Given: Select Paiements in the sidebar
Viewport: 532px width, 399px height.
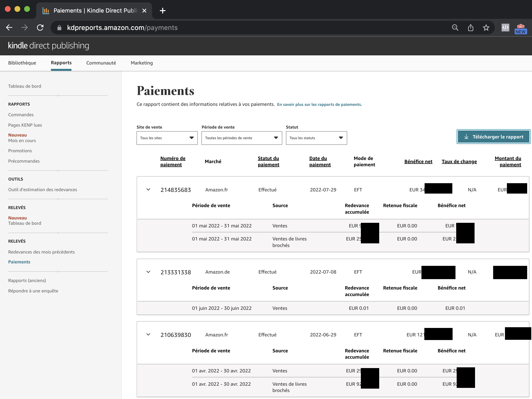Looking at the screenshot, I should (x=19, y=262).
